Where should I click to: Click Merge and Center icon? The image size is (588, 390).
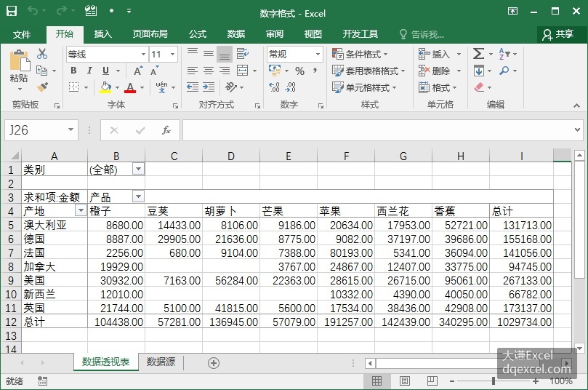coord(243,70)
